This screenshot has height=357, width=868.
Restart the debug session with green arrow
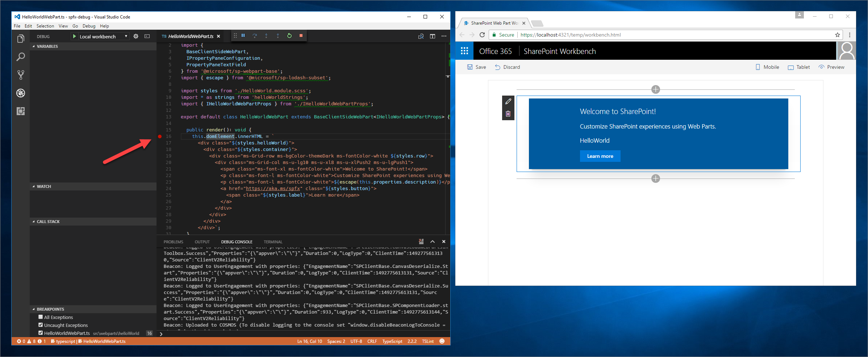click(x=289, y=35)
